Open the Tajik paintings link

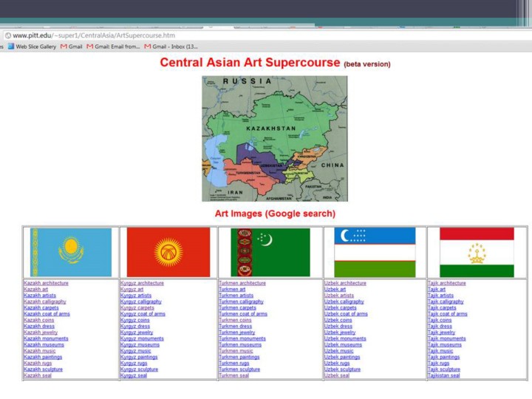tap(443, 357)
